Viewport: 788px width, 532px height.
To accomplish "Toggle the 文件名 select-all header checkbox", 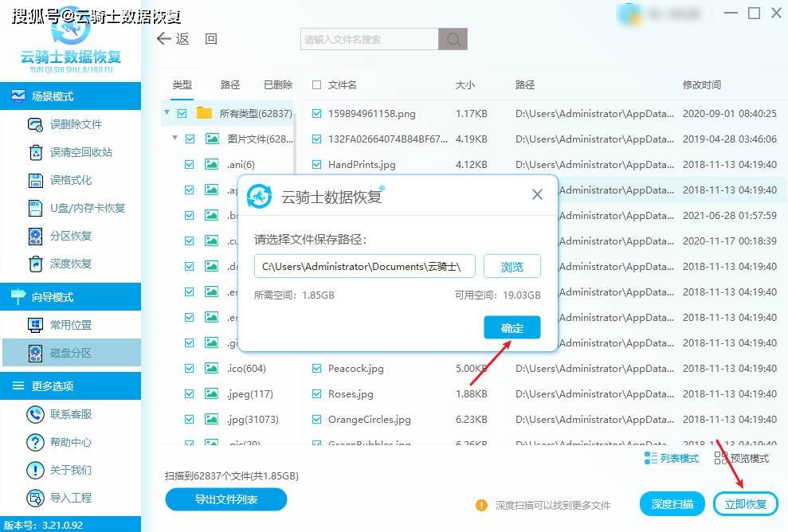I will [317, 84].
